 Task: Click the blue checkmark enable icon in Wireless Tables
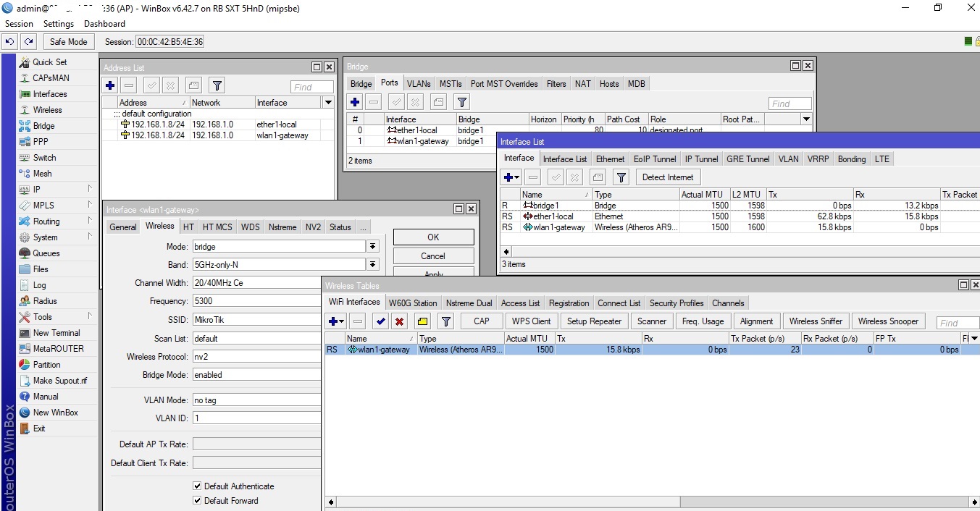(380, 321)
